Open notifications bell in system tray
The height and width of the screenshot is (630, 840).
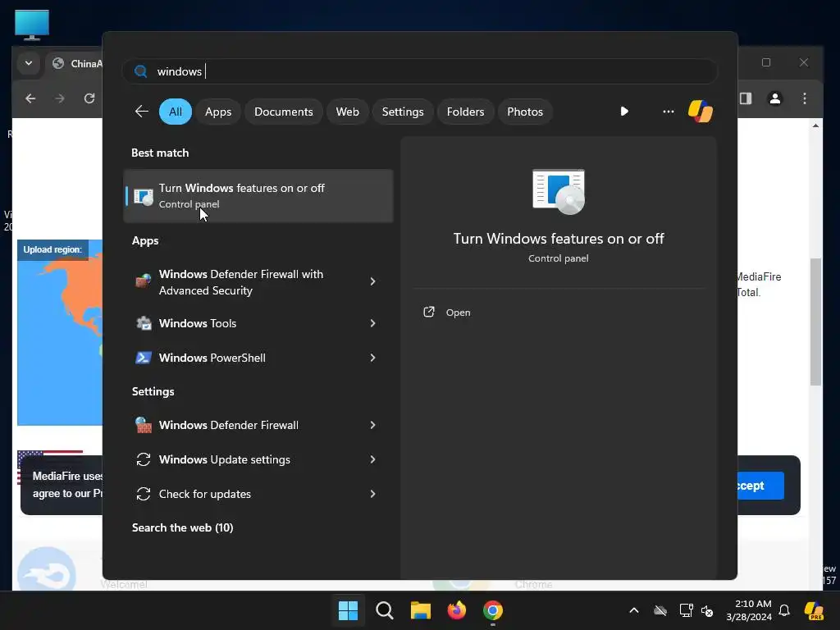click(784, 610)
